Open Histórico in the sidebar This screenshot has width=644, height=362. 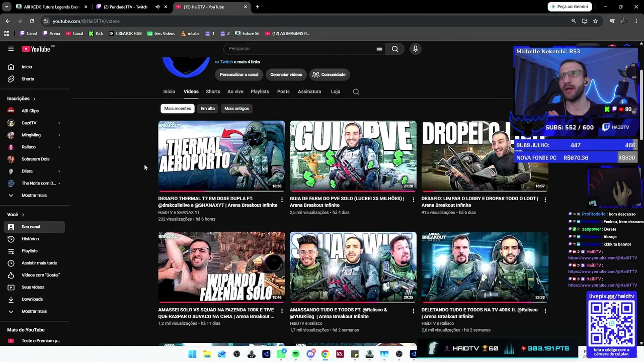[30, 239]
